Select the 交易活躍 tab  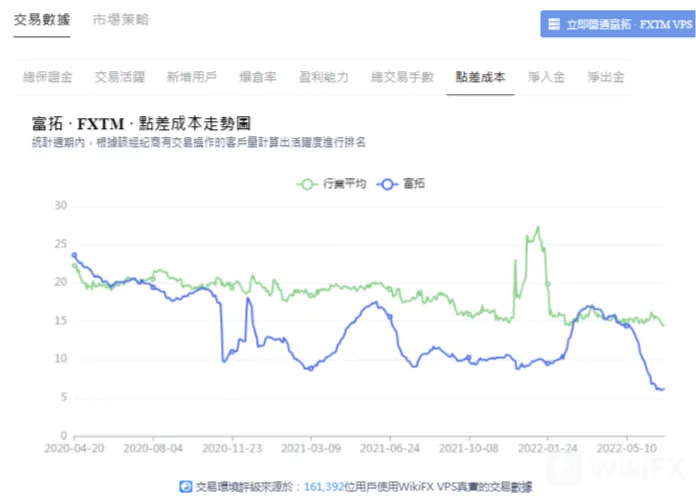(x=120, y=77)
